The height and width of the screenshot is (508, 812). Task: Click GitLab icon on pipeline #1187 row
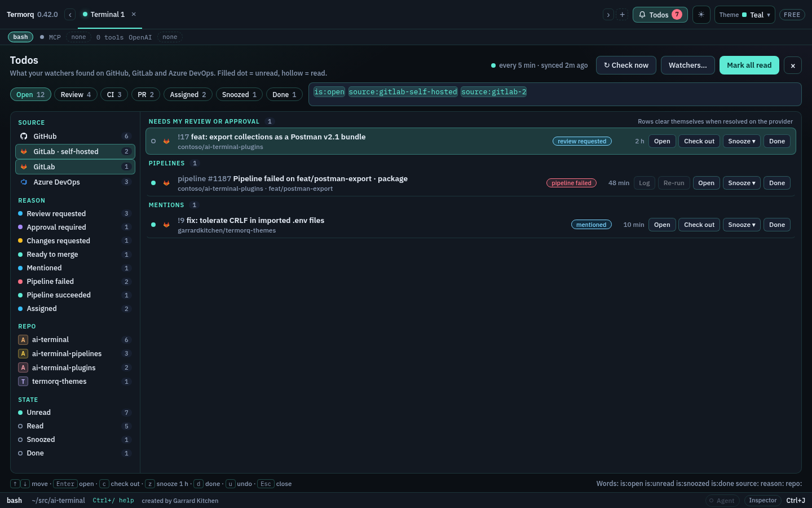(x=166, y=183)
